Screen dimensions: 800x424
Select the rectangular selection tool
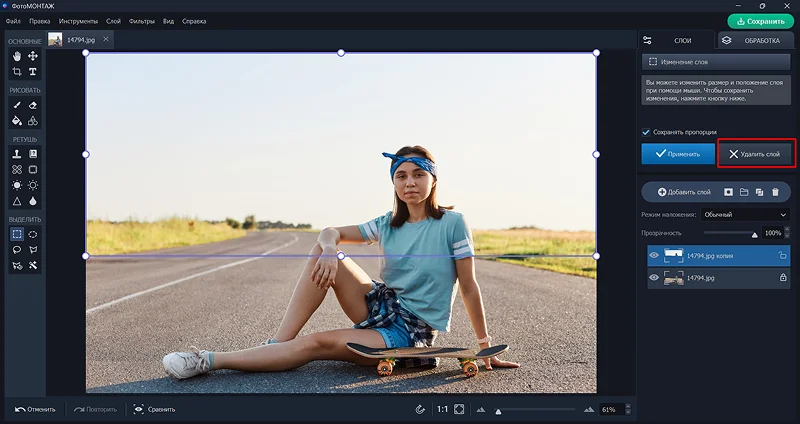click(17, 234)
